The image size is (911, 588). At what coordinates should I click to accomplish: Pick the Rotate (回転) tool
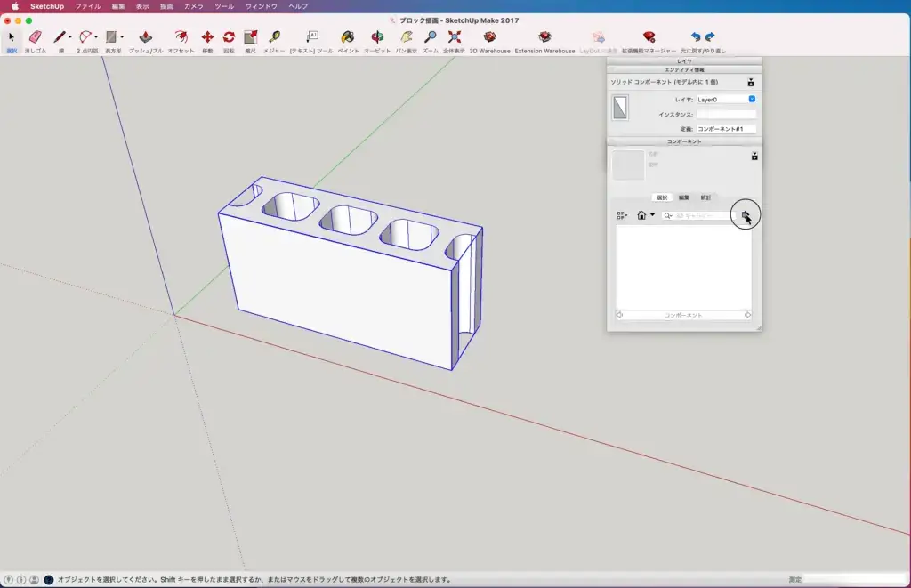pyautogui.click(x=229, y=37)
